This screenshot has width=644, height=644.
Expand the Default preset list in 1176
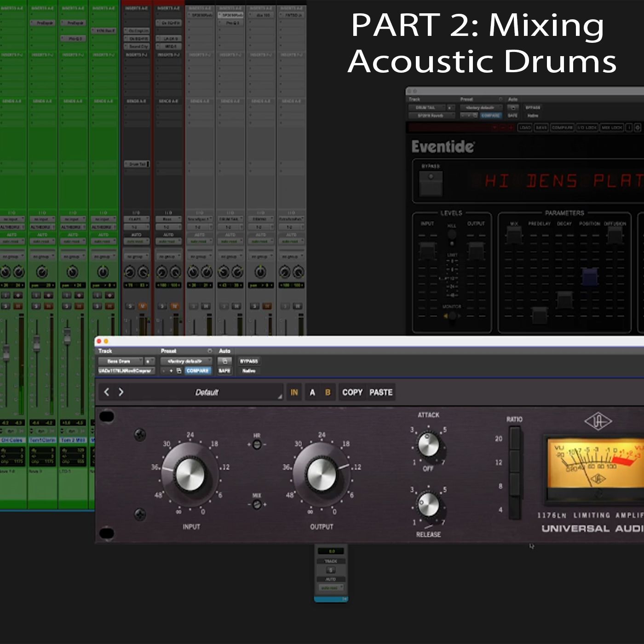pos(207,392)
